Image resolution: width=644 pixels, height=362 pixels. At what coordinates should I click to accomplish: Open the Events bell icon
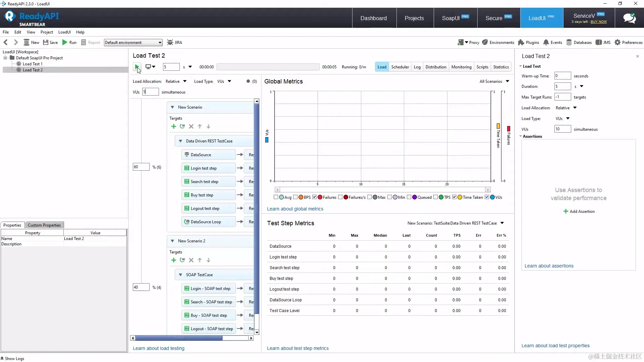546,43
